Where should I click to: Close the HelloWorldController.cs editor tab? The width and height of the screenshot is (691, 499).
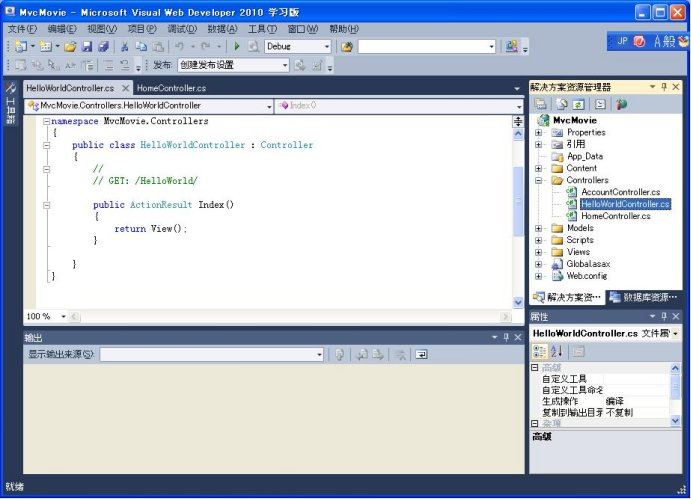125,88
